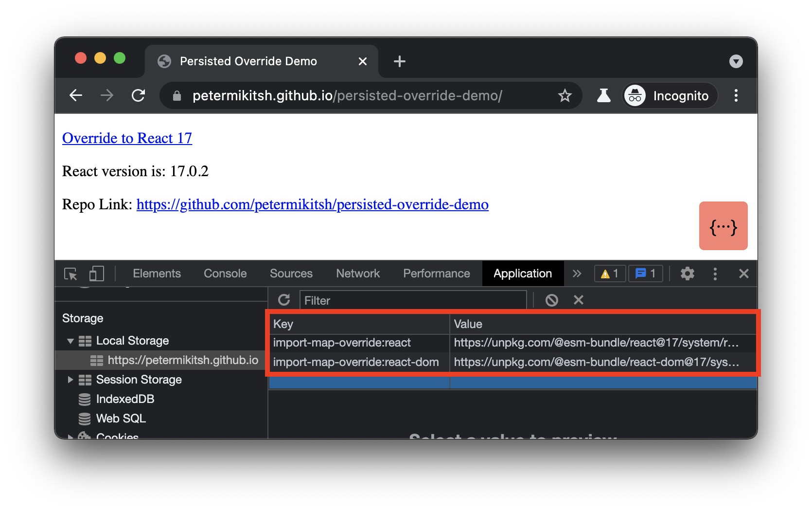The height and width of the screenshot is (511, 812).
Task: Click the empty highlighted new-entry row
Action: [513, 382]
